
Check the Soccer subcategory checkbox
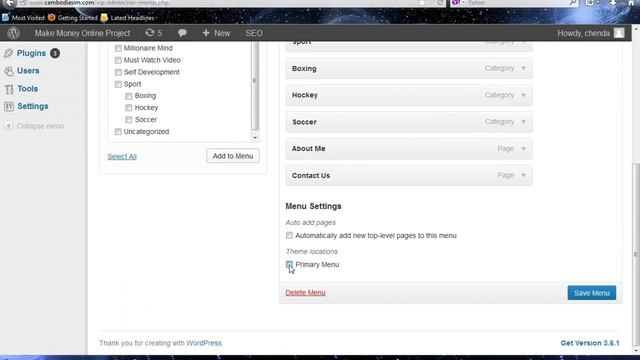[129, 120]
